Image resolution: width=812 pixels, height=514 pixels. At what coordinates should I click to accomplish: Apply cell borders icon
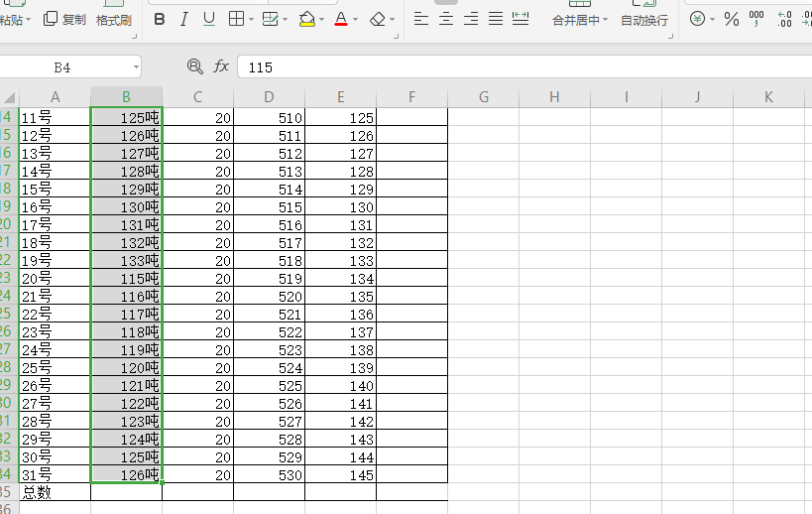click(236, 19)
